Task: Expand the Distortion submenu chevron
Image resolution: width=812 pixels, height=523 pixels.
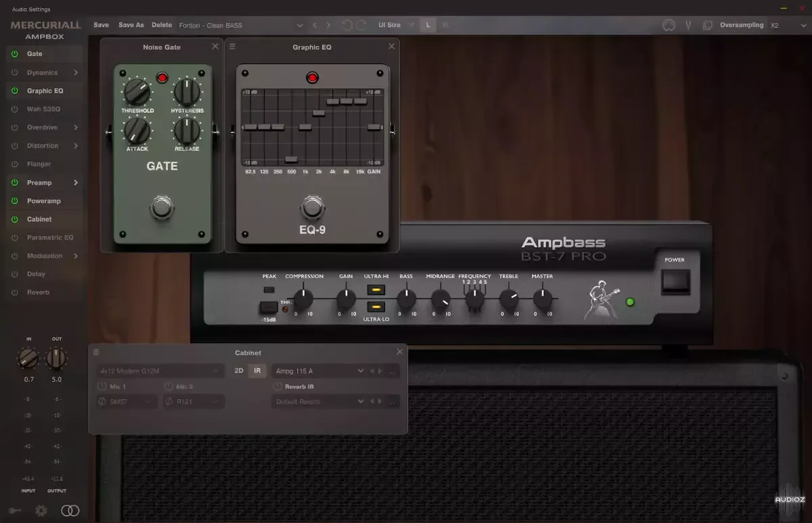Action: tap(76, 145)
